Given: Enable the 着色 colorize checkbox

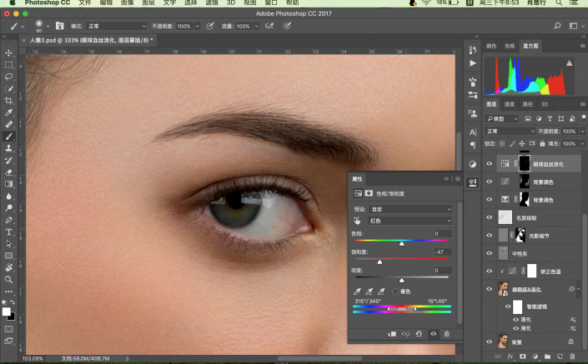Looking at the screenshot, I should coord(395,292).
